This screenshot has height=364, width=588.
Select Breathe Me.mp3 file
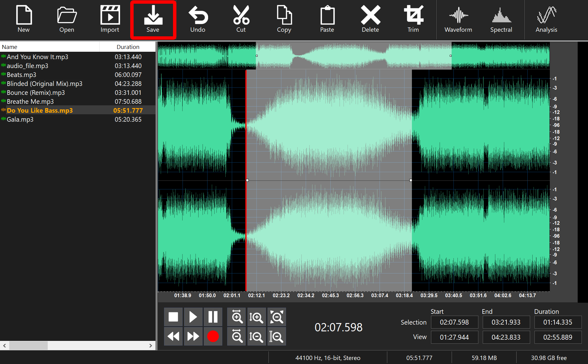78,102
